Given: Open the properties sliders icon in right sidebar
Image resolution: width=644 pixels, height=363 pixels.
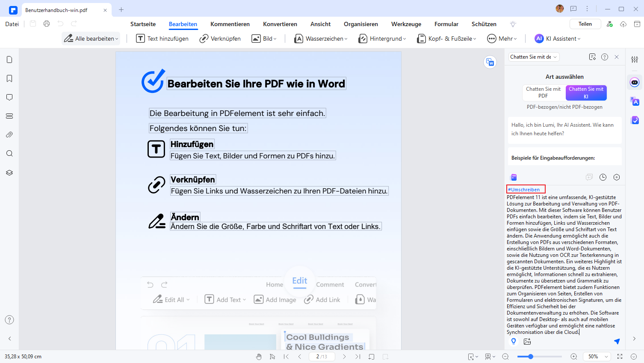Looking at the screenshot, I should 635,60.
